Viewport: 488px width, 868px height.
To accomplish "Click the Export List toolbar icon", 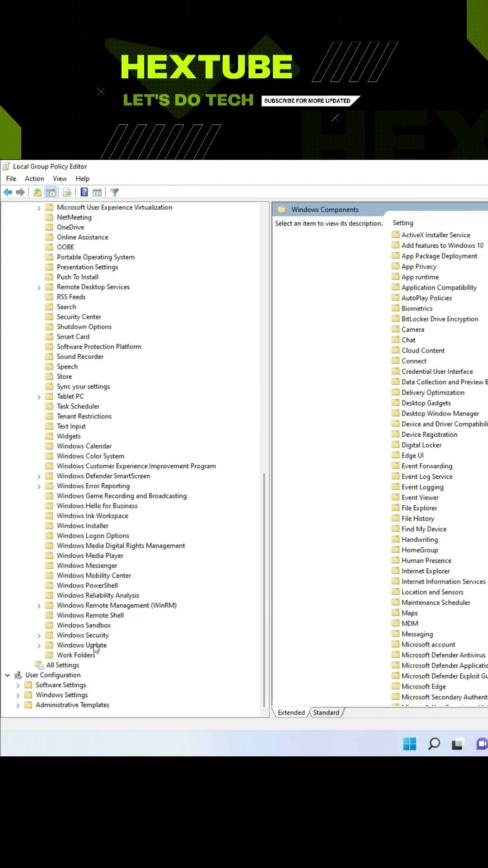I will (x=67, y=193).
